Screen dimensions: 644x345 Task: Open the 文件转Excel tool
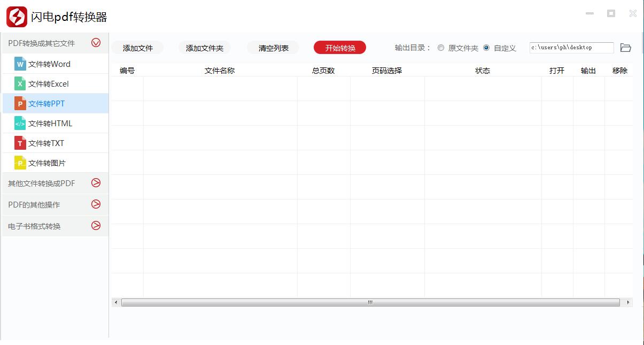[x=20, y=83]
